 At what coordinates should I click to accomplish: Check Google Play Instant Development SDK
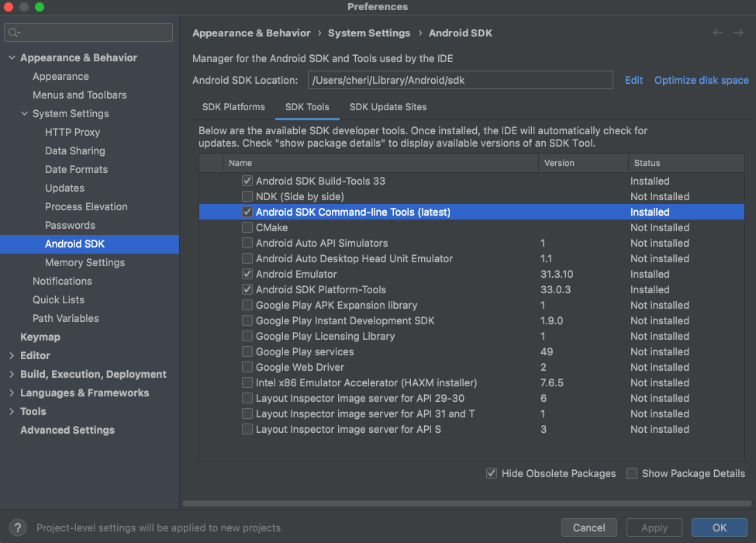point(247,320)
